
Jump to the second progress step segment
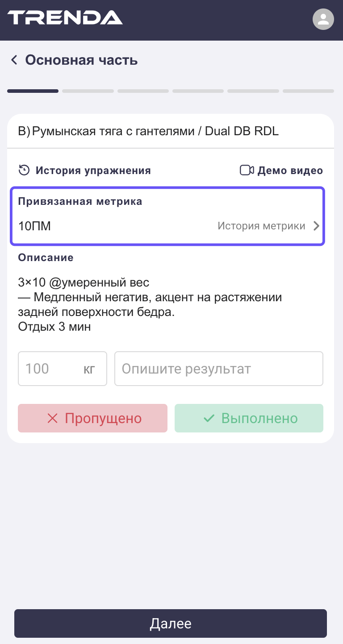(x=88, y=91)
